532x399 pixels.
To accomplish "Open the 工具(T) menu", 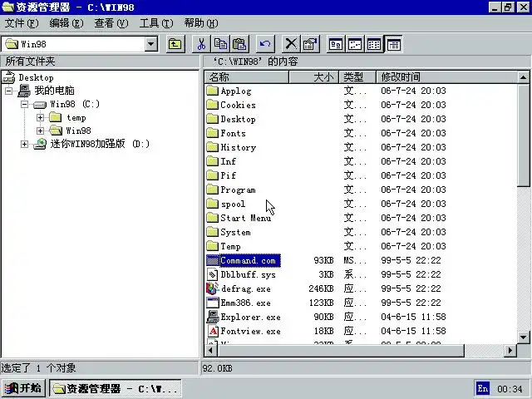I will (156, 23).
